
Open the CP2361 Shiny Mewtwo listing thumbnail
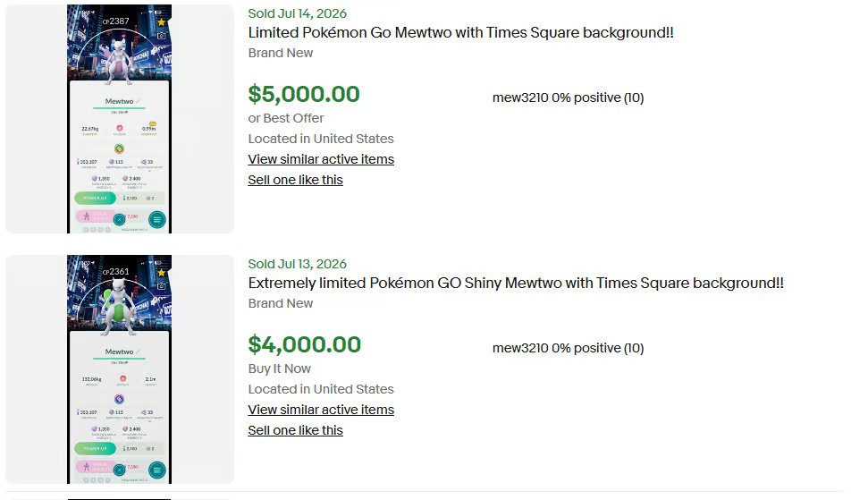pyautogui.click(x=120, y=369)
